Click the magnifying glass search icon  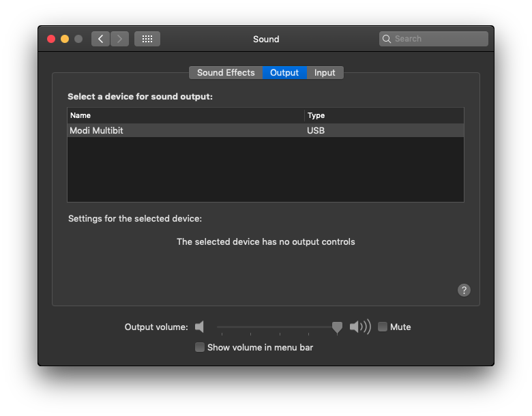(x=387, y=39)
